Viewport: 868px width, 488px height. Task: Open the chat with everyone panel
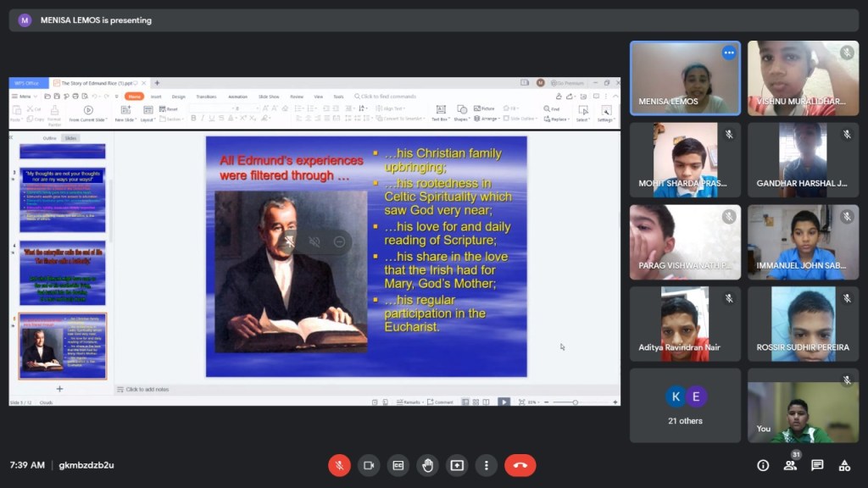pos(817,465)
